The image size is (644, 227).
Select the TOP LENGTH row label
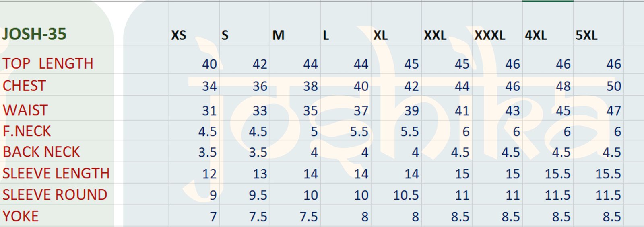(48, 63)
